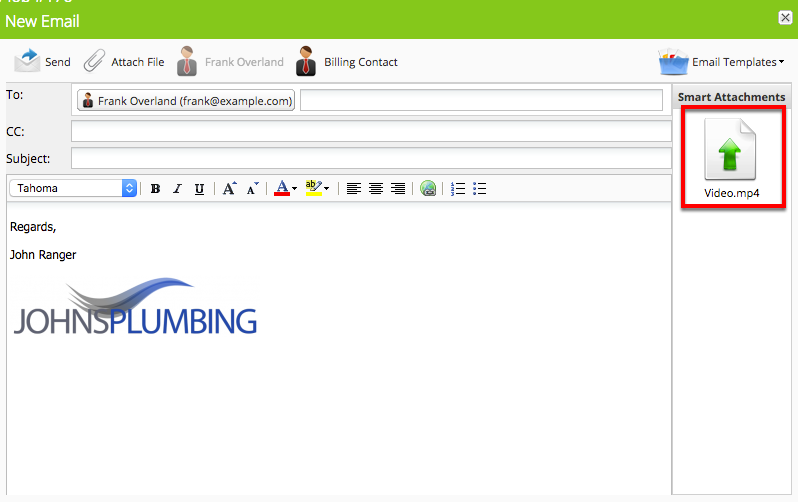Close the New Email window
The width and height of the screenshot is (802, 502).
click(x=785, y=17)
